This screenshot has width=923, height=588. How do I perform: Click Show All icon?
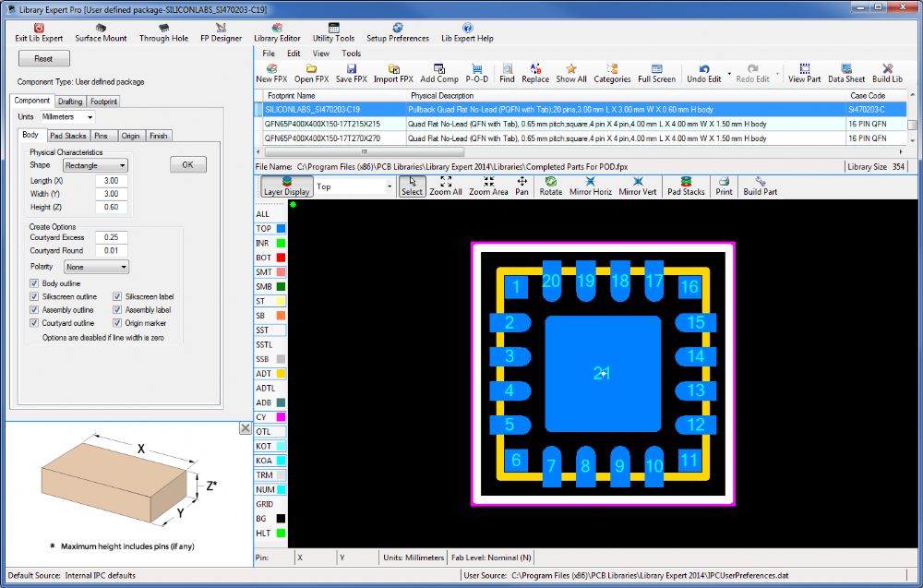click(571, 69)
